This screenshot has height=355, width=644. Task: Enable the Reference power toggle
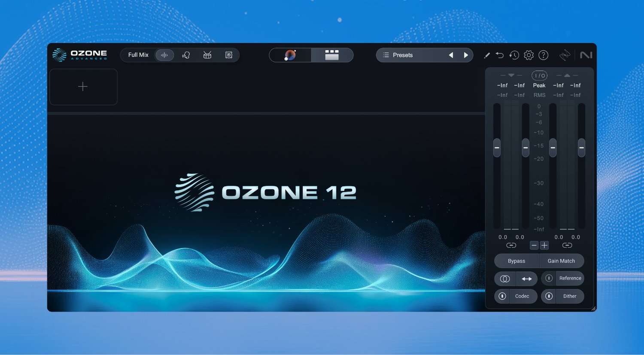549,278
